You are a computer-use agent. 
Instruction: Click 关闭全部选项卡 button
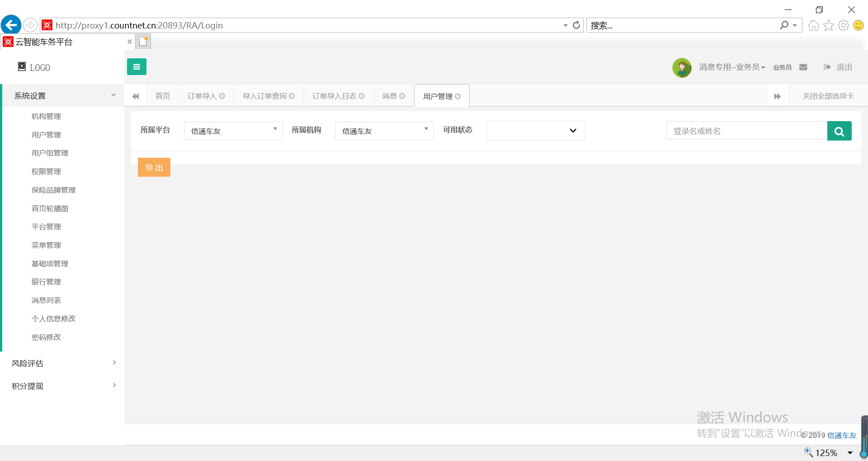coord(828,96)
